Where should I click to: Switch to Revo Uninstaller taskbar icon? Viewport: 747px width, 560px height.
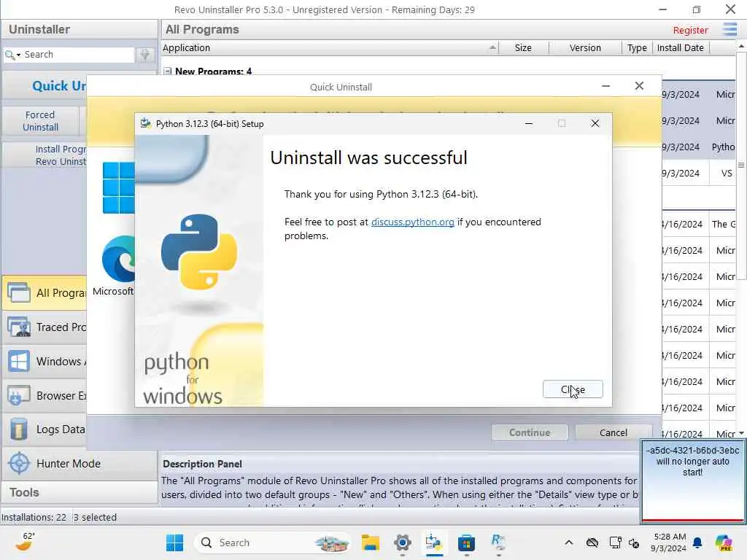(x=498, y=542)
